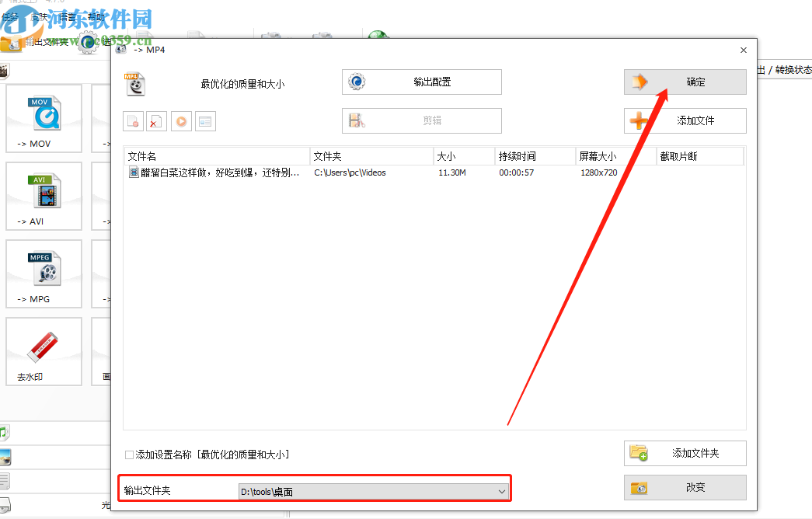Open the document category in main window sidebar
This screenshot has height=519, width=812.
click(5, 481)
